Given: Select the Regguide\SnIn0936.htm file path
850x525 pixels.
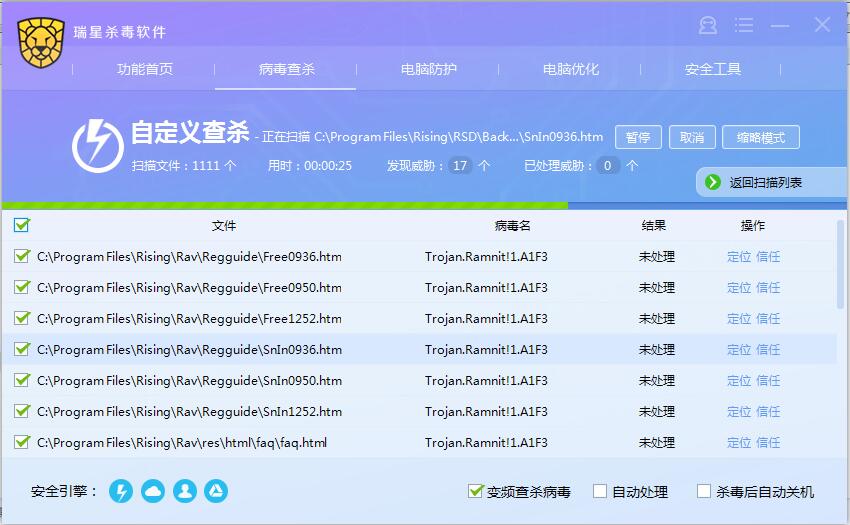Looking at the screenshot, I should 189,350.
